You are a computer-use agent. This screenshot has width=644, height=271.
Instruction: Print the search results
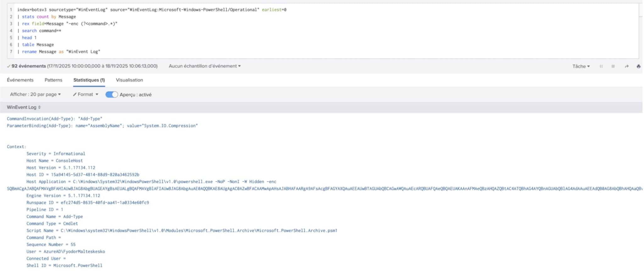[638, 66]
